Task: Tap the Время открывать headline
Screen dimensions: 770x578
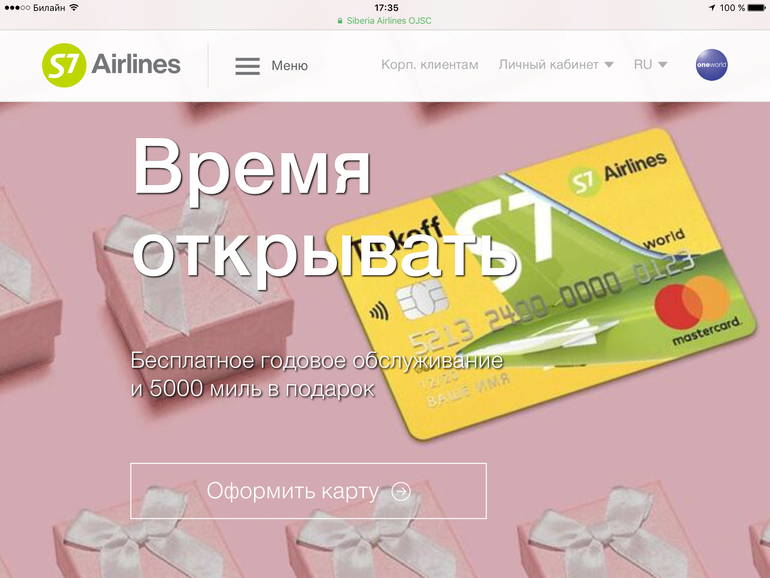Action: [323, 211]
